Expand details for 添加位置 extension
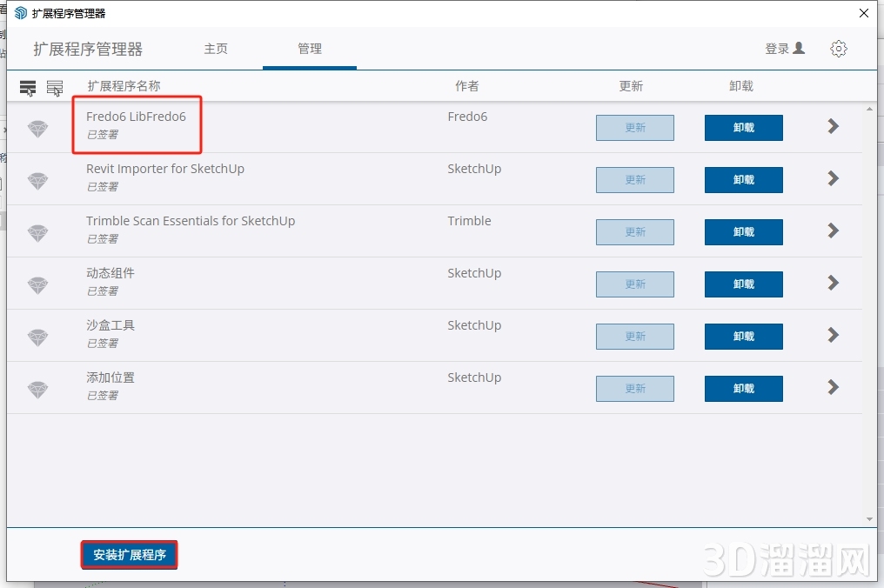Image resolution: width=884 pixels, height=588 pixels. pos(833,387)
